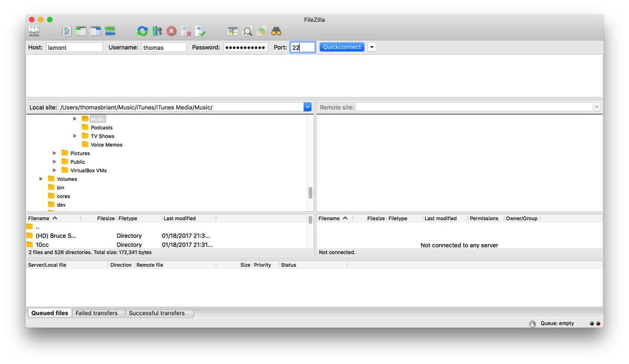Open the Quickconnect history dropdown arrow
This screenshot has width=629, height=364.
coord(372,47)
